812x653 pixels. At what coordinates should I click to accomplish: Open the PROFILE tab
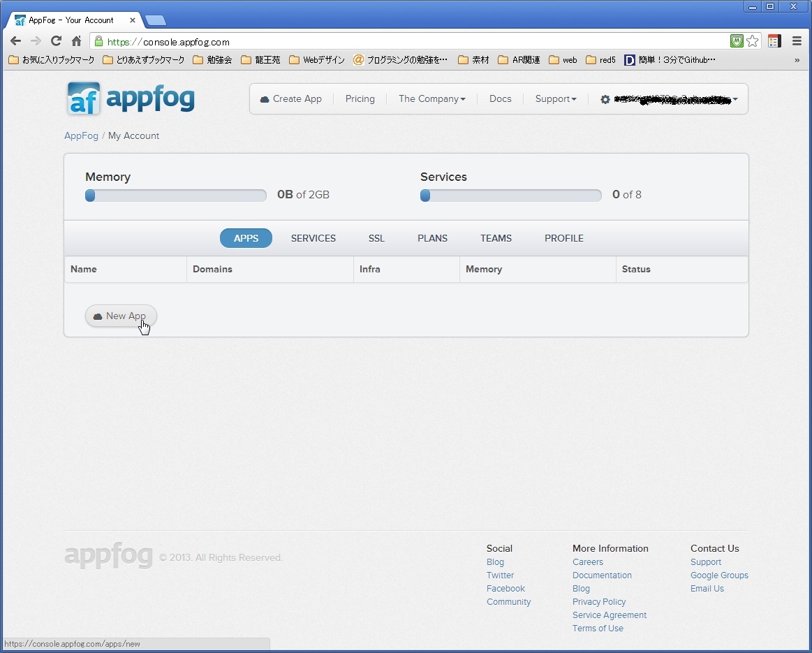[564, 238]
